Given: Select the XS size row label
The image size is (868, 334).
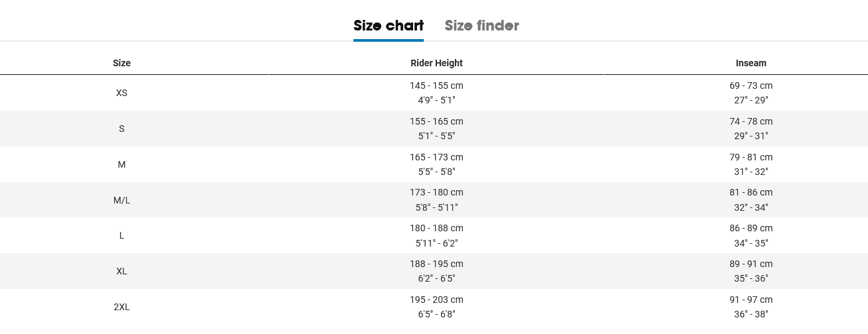Looking at the screenshot, I should [x=122, y=93].
